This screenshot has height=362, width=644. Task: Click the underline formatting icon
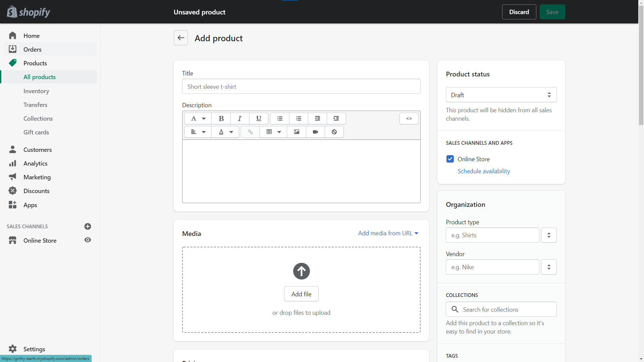[x=259, y=118]
